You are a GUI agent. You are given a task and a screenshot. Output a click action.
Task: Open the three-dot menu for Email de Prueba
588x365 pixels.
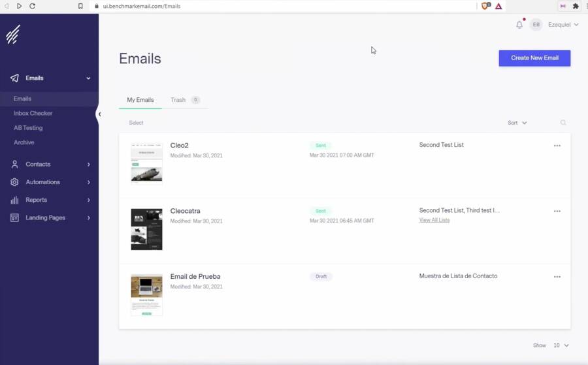557,277
